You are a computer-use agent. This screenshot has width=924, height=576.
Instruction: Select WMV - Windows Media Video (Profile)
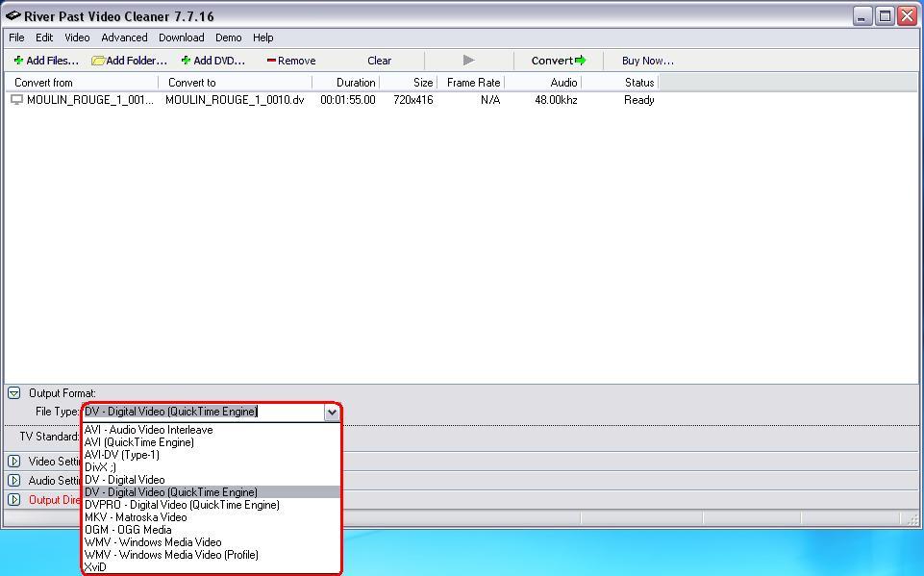pyautogui.click(x=171, y=555)
